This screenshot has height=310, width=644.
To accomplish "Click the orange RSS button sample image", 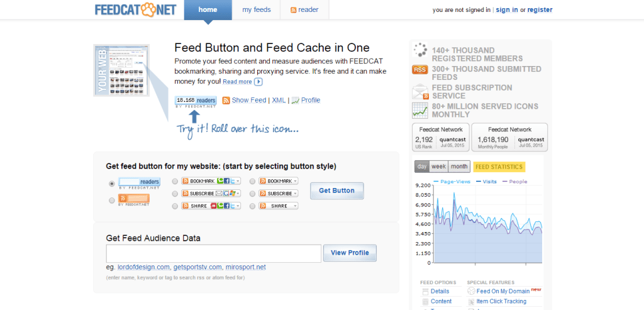I will click(134, 200).
